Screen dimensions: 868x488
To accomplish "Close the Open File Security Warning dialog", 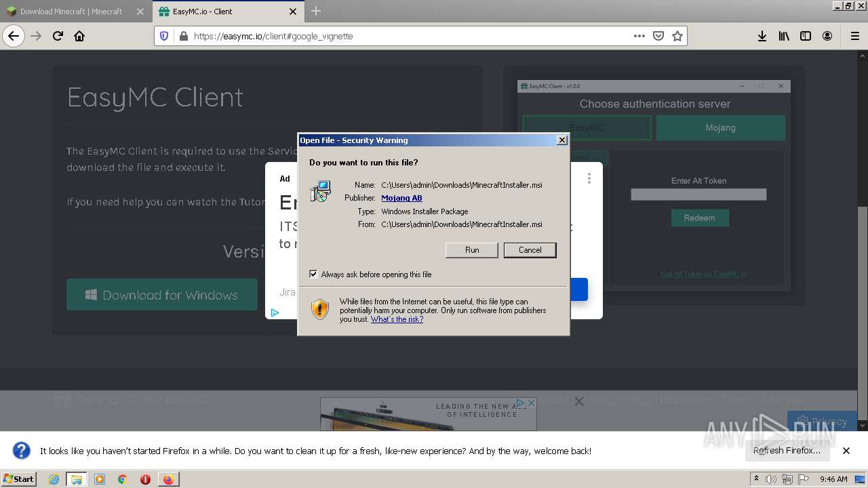I will 561,140.
